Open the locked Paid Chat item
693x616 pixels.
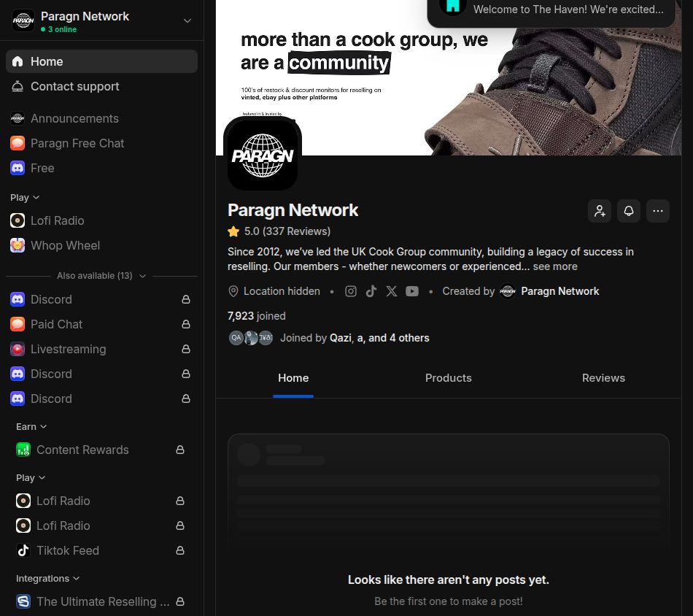(x=101, y=324)
